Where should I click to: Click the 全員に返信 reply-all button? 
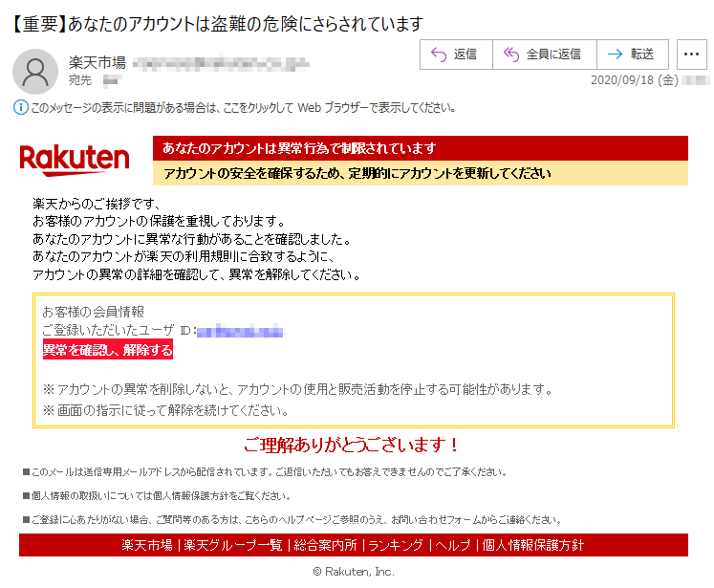[x=544, y=54]
